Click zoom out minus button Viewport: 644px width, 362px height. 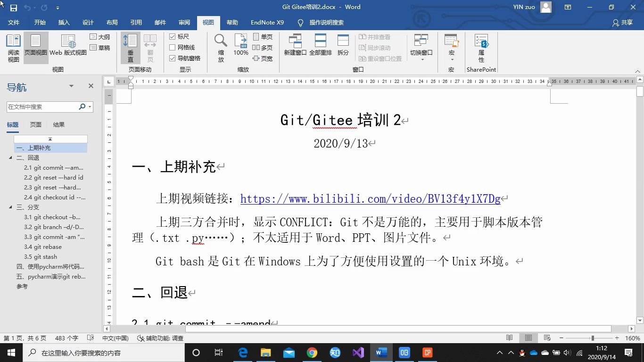point(561,338)
